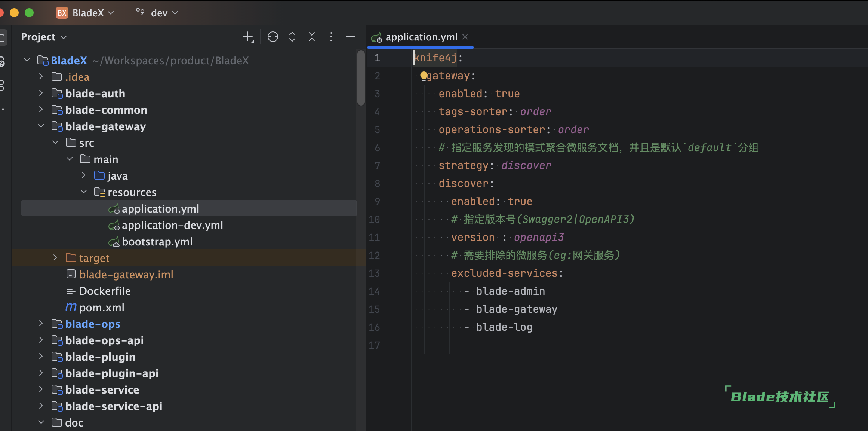Click the git branch icon beside dev
This screenshot has height=431, width=868.
pos(140,13)
